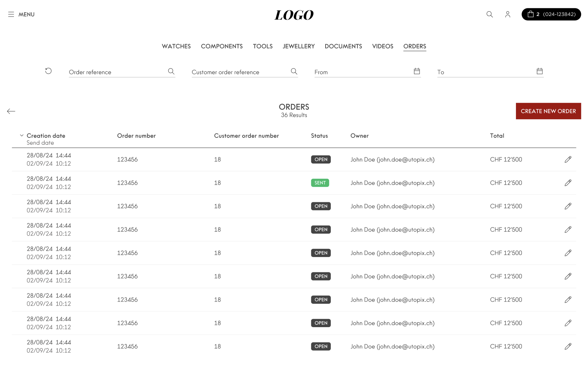The width and height of the screenshot is (588, 366).
Task: Switch to the VIDEOS tab
Action: point(383,46)
